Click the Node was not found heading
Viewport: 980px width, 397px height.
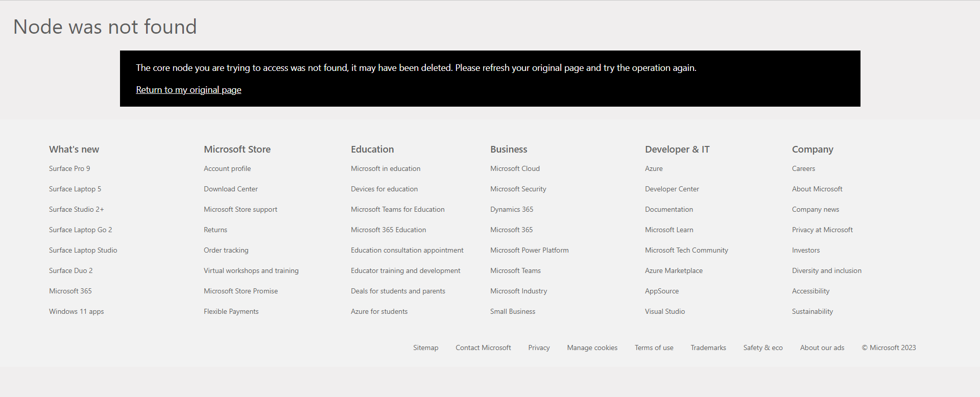[x=105, y=27]
